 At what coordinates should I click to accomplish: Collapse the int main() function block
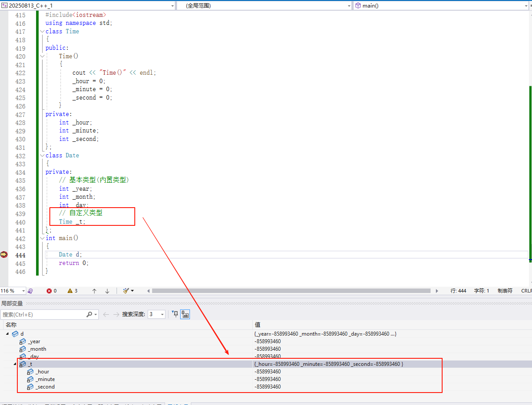pyautogui.click(x=42, y=238)
